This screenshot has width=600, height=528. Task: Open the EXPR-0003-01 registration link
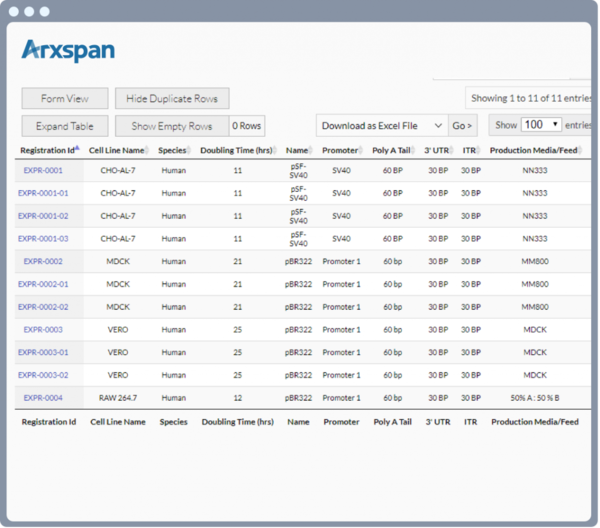point(43,352)
